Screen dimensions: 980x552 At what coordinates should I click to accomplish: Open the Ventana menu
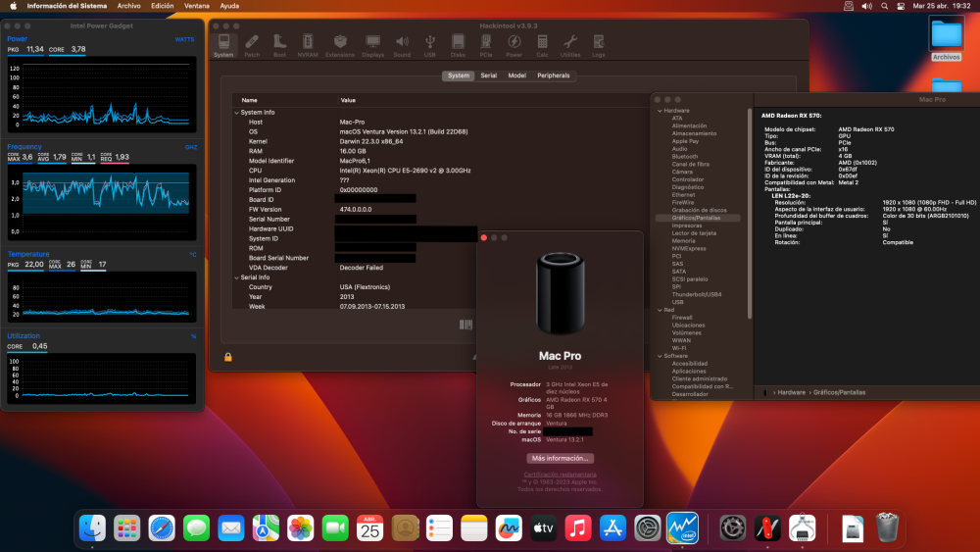[x=197, y=6]
